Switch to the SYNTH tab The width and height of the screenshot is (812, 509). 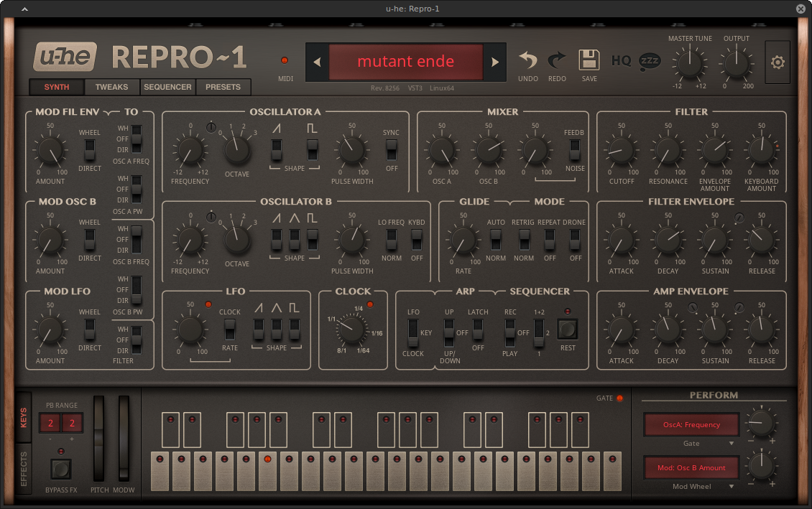tap(57, 87)
